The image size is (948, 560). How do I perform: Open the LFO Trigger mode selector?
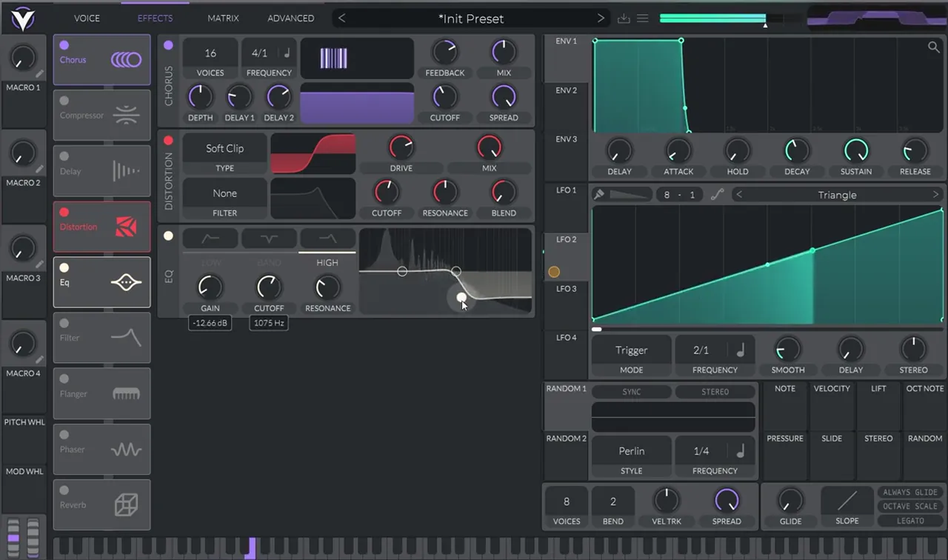(x=631, y=350)
